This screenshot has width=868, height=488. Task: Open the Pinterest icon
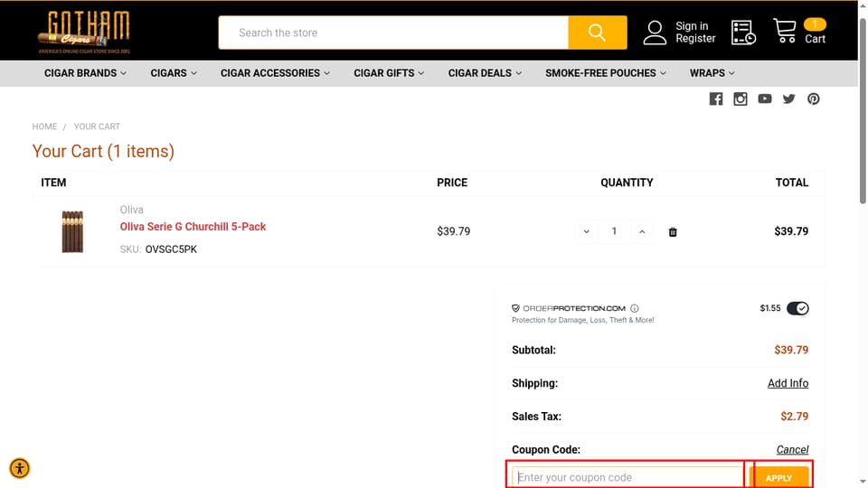click(x=813, y=99)
